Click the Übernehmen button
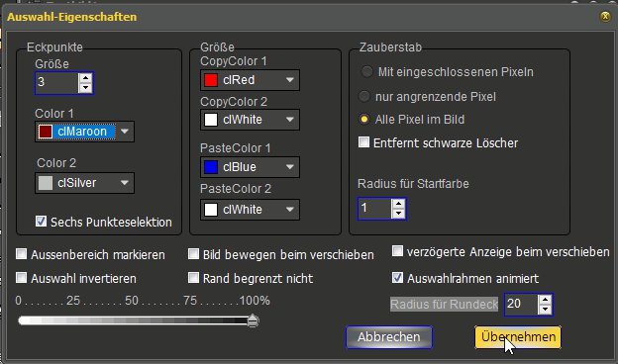This screenshot has height=364, width=618. 518,337
